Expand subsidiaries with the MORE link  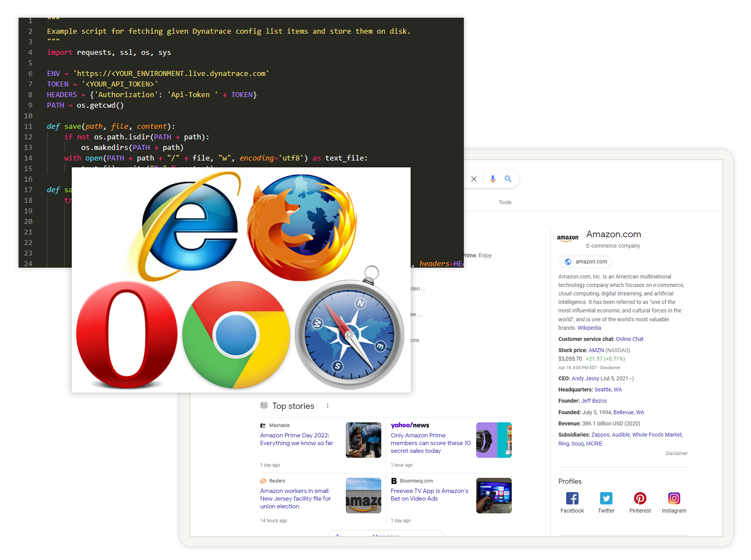coord(594,444)
